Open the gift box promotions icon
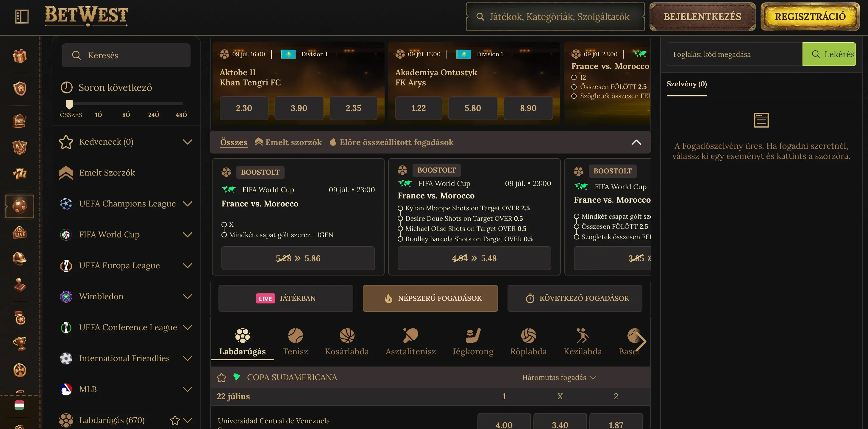The width and height of the screenshot is (868, 429). coord(20,56)
